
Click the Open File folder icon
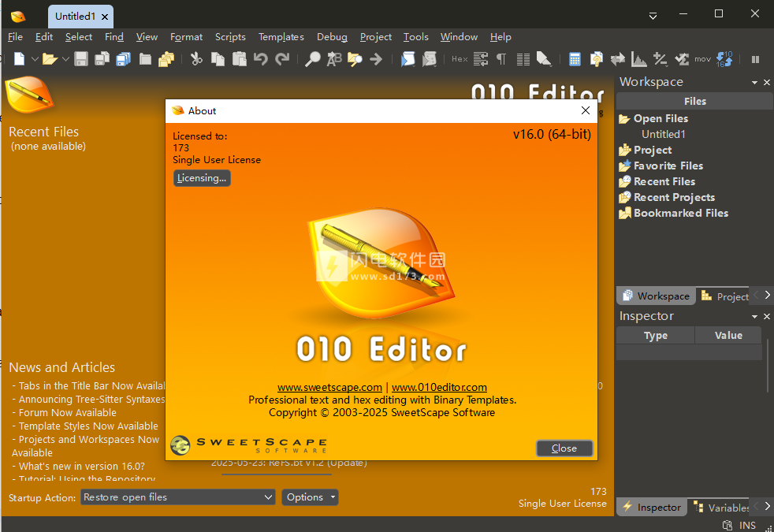point(50,59)
